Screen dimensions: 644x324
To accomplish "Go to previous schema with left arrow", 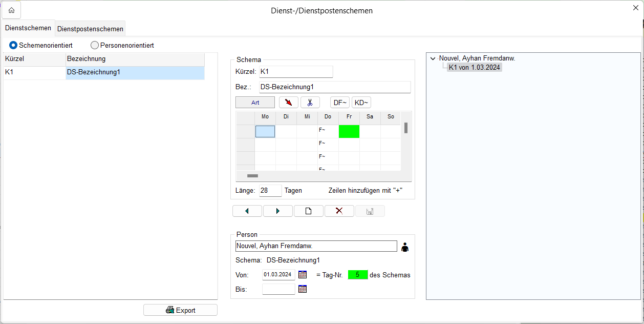I will 247,211.
